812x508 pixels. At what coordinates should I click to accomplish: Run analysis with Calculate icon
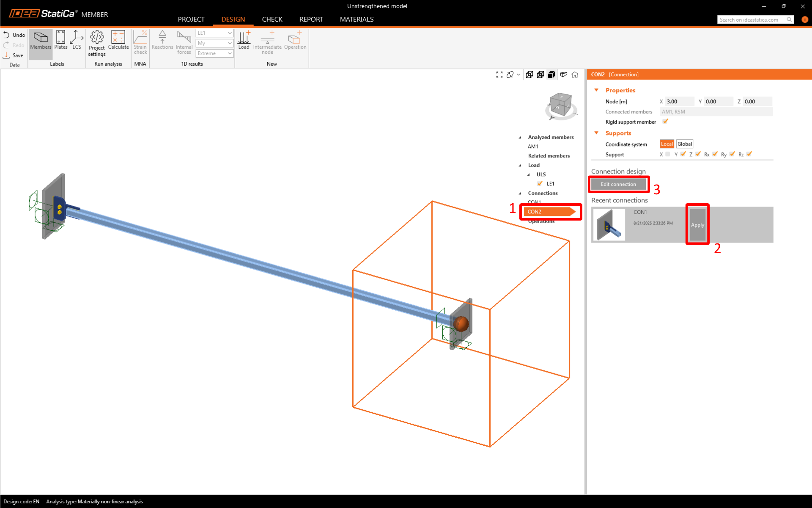(x=118, y=41)
